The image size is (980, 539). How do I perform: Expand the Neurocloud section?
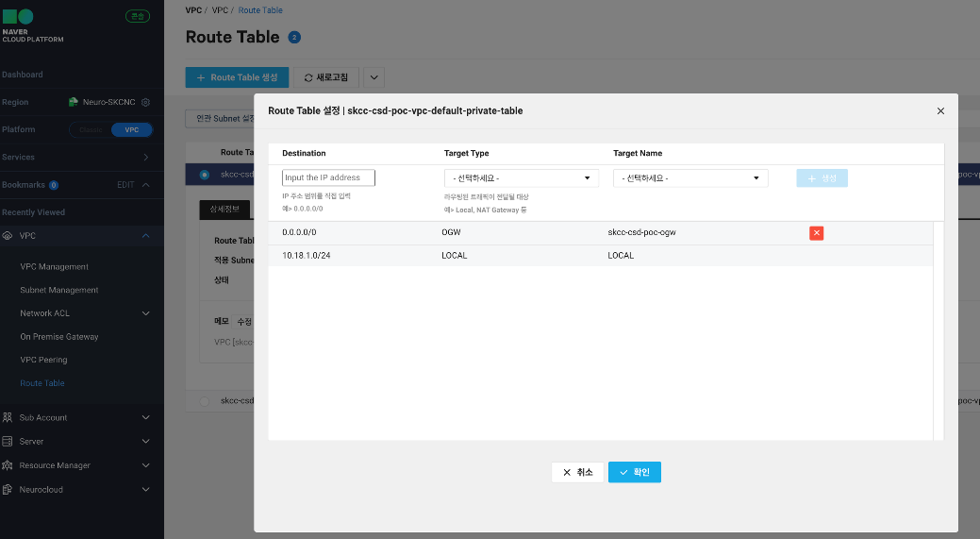(x=145, y=490)
